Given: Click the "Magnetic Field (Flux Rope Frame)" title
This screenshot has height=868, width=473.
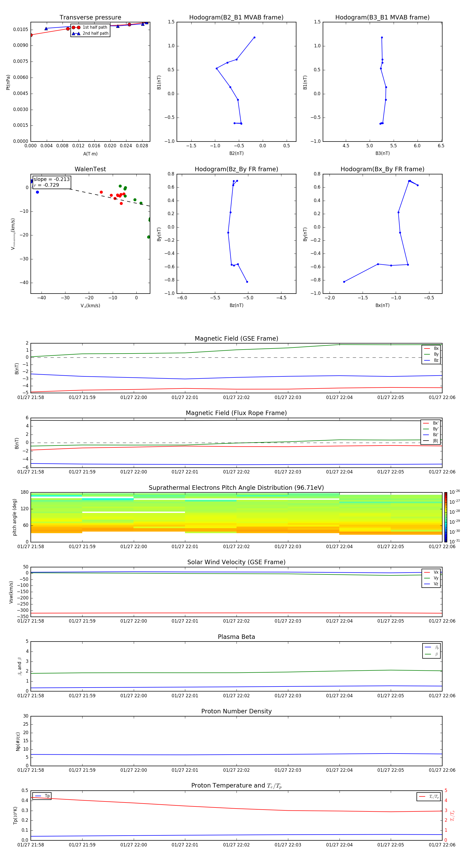Looking at the screenshot, I should pos(236,413).
